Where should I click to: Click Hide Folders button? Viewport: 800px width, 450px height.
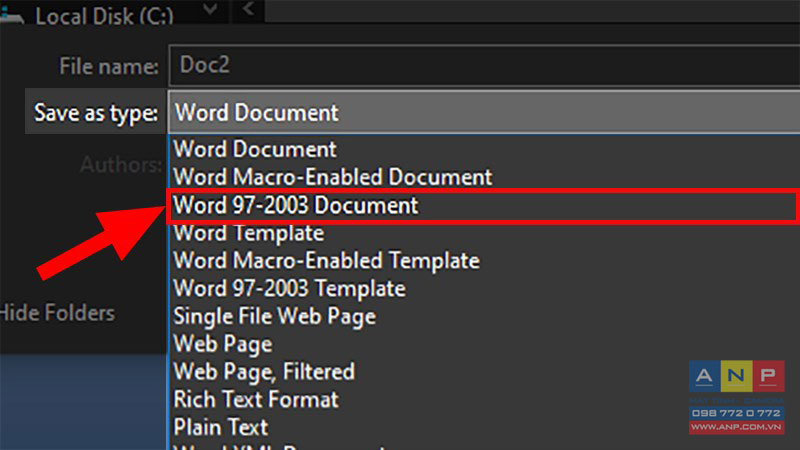pos(57,313)
